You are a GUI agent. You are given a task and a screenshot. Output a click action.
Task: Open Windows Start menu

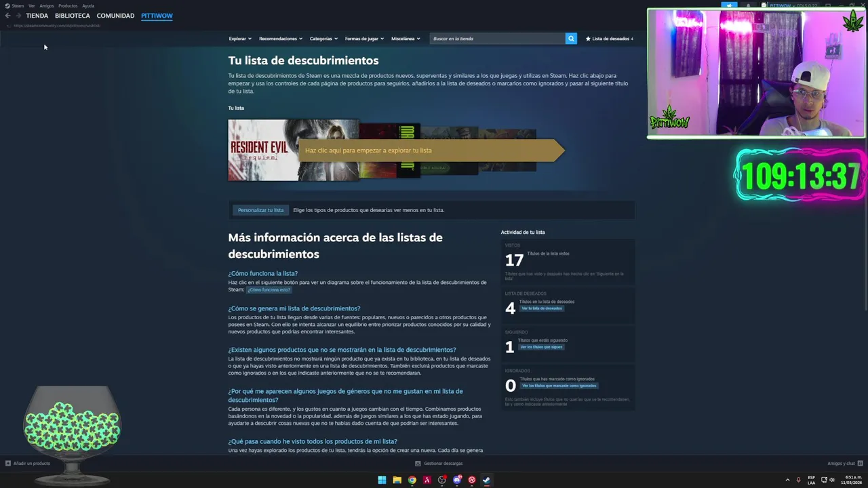pyautogui.click(x=382, y=480)
